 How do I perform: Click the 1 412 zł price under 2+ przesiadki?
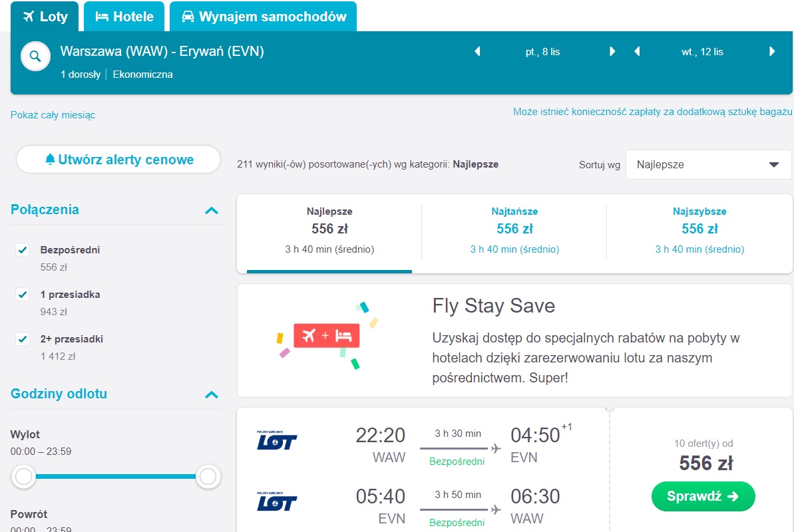pyautogui.click(x=58, y=356)
